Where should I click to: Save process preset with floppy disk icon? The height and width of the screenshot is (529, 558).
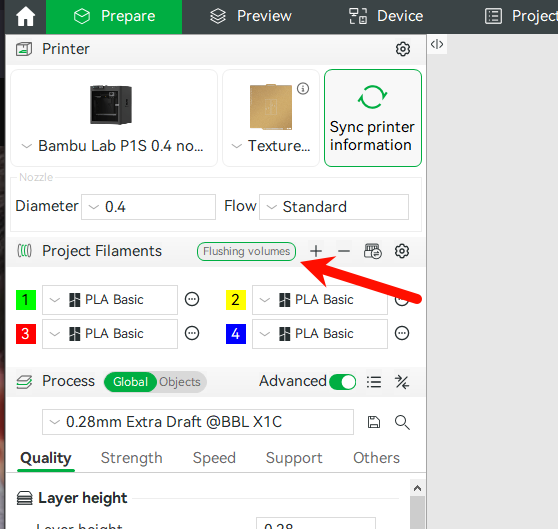coord(374,422)
